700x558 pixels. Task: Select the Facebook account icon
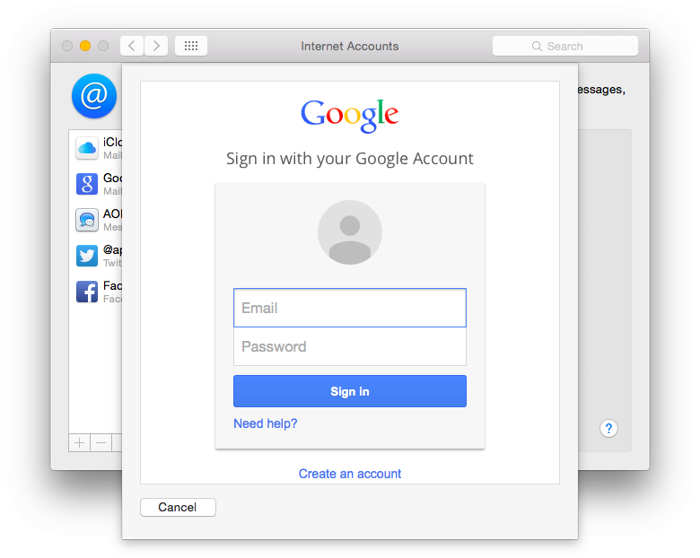pos(87,291)
